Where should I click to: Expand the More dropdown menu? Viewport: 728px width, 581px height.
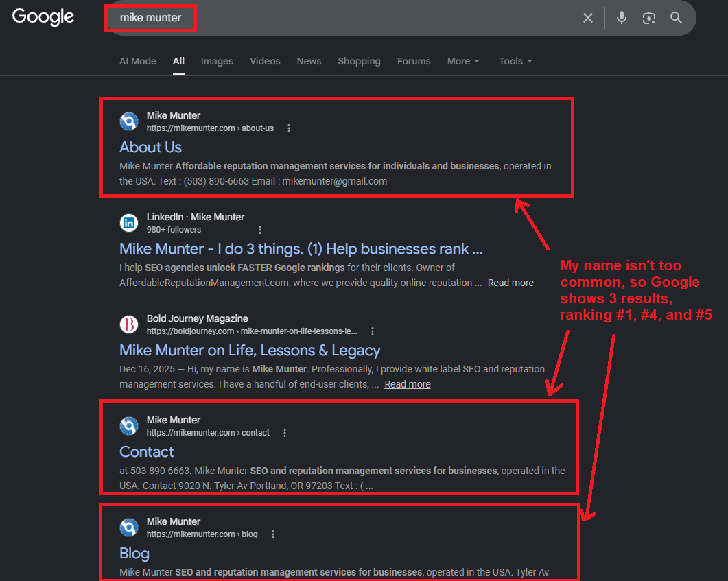coord(463,61)
